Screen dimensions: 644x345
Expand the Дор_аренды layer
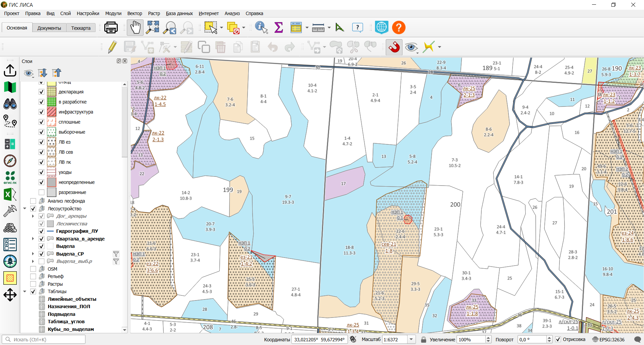[33, 216]
